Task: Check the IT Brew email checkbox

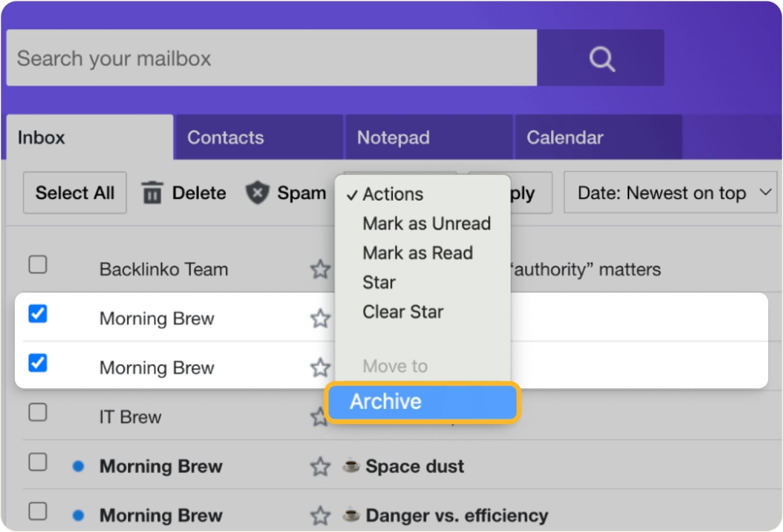Action: (37, 413)
